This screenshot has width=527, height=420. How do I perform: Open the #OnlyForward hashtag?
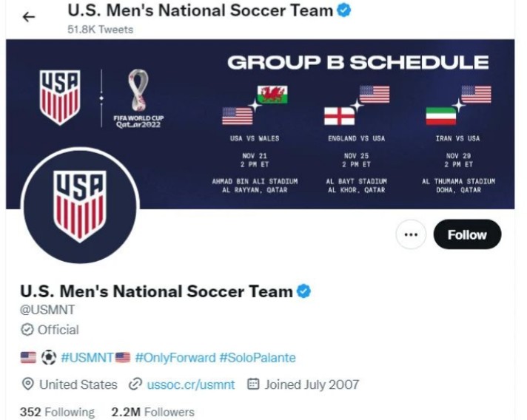175,358
